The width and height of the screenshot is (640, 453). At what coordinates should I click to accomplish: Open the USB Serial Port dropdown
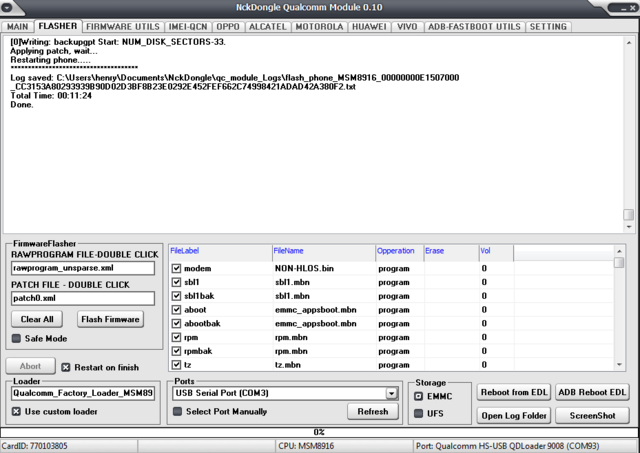click(391, 393)
